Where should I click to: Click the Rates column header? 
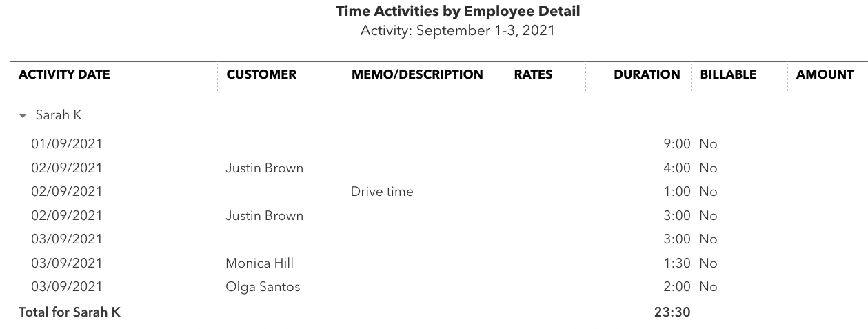533,74
